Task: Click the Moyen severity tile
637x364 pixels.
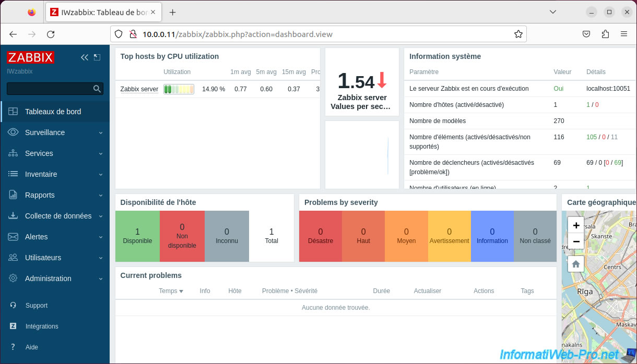Action: [406, 236]
